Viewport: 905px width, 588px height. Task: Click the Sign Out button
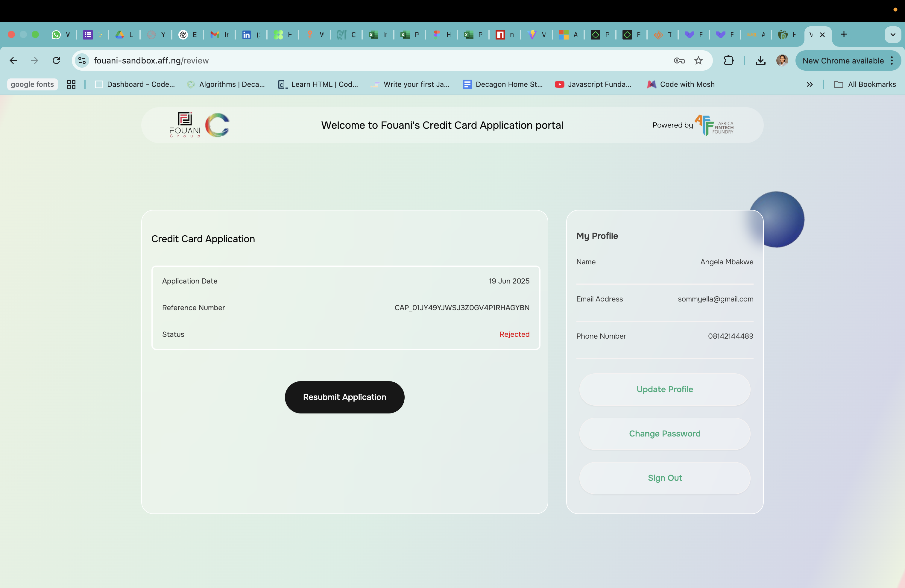[x=665, y=478]
